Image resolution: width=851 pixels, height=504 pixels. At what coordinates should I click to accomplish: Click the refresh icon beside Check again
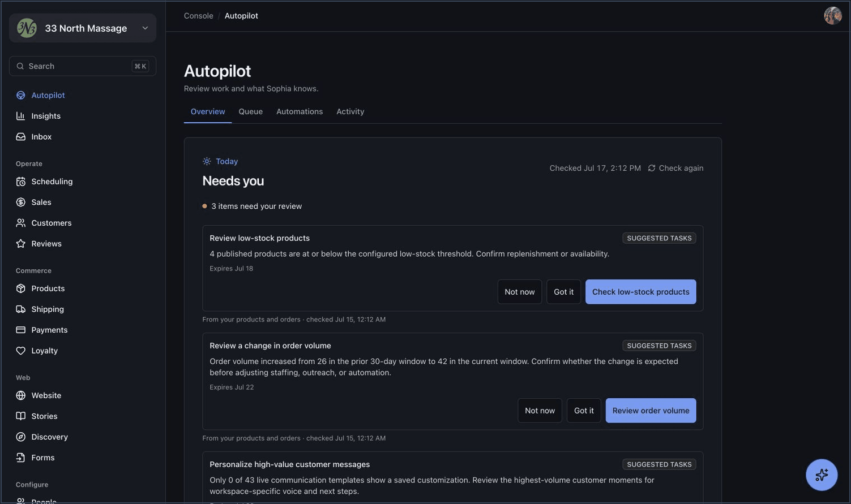click(652, 168)
